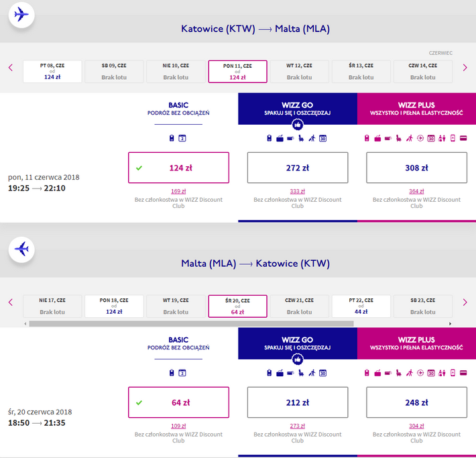This screenshot has height=458, width=476.
Task: Click the 'pon, 11 czerwca 2018' flight date text
Action: click(x=44, y=178)
